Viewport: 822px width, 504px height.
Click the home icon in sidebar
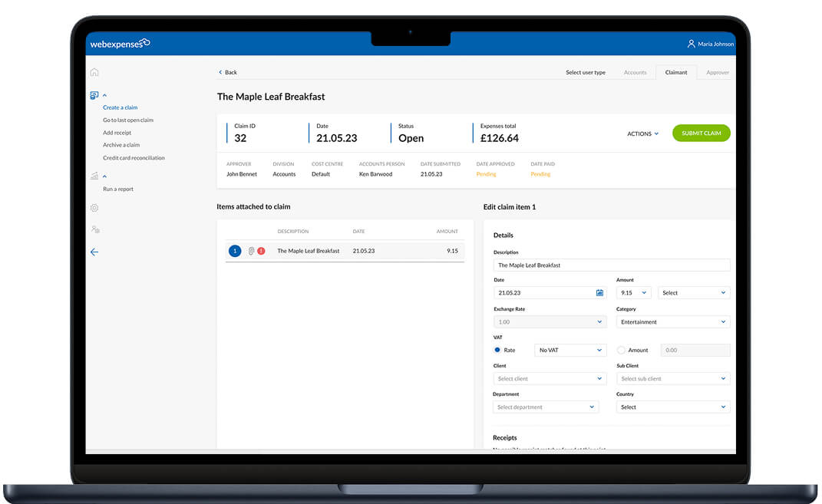94,72
